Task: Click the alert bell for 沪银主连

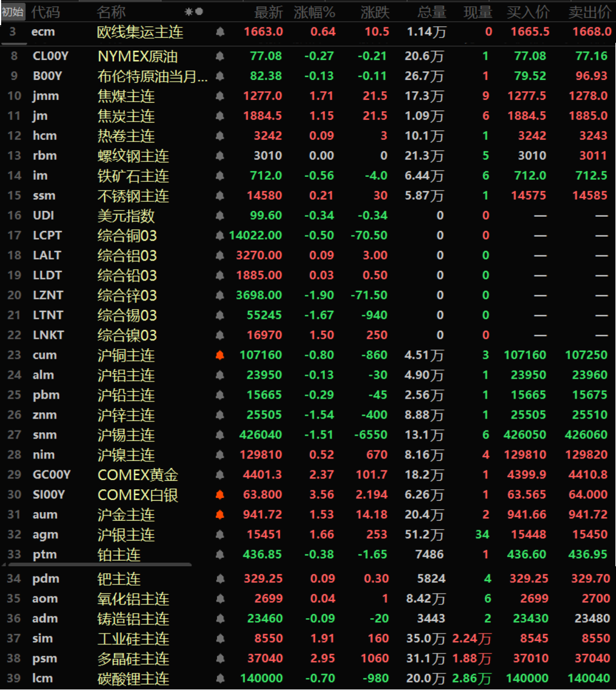Action: 220,535
